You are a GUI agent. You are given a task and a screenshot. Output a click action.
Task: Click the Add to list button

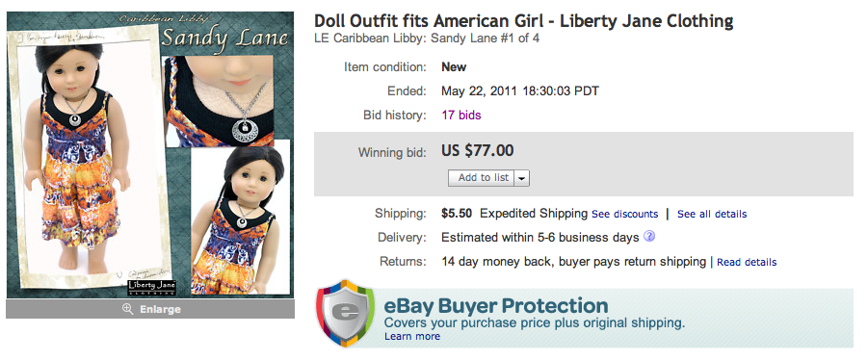coord(482,178)
